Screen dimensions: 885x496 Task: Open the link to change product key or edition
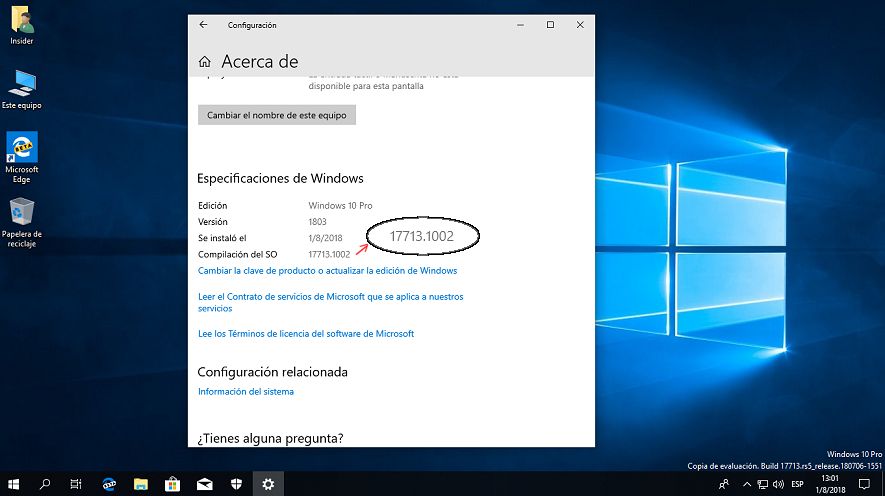pos(327,271)
